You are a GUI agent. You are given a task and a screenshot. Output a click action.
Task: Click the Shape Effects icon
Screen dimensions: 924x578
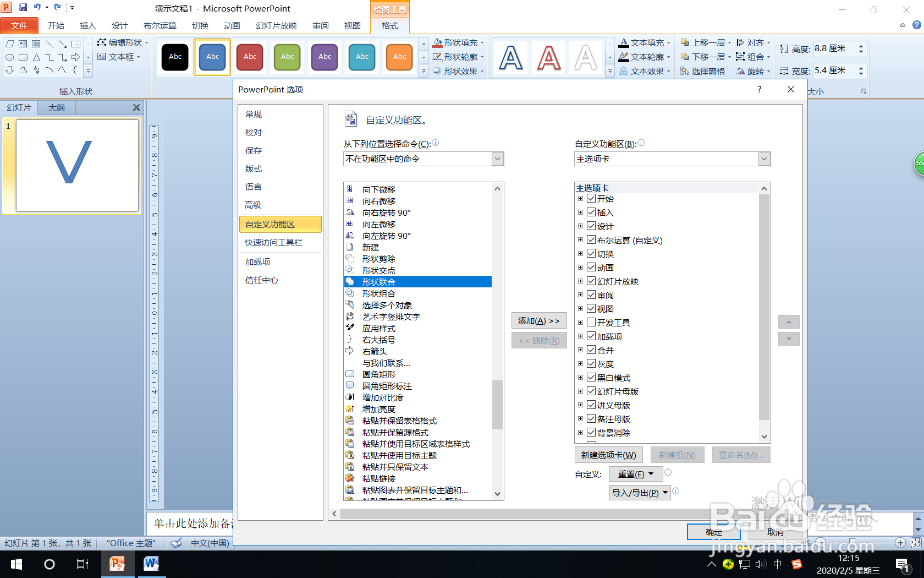point(437,70)
